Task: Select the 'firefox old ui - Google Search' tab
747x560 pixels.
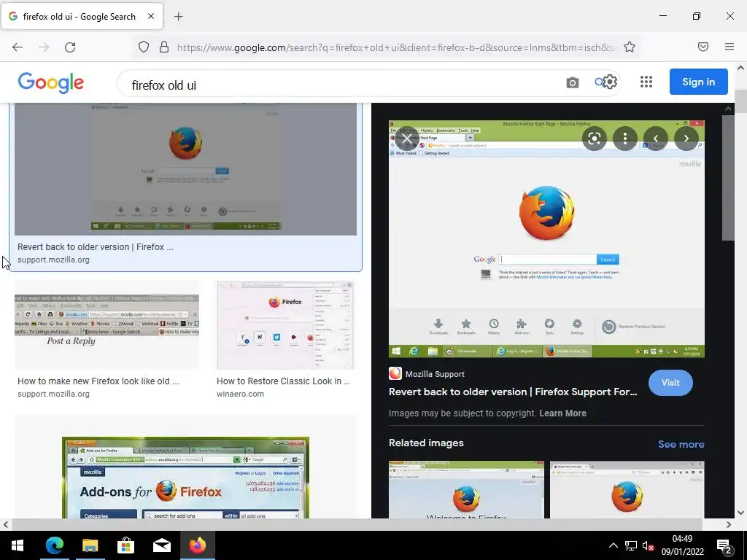Action: tap(82, 16)
